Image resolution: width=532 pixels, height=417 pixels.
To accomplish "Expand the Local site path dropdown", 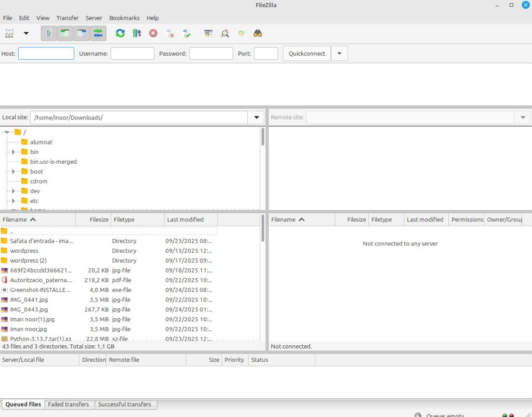I will (256, 118).
